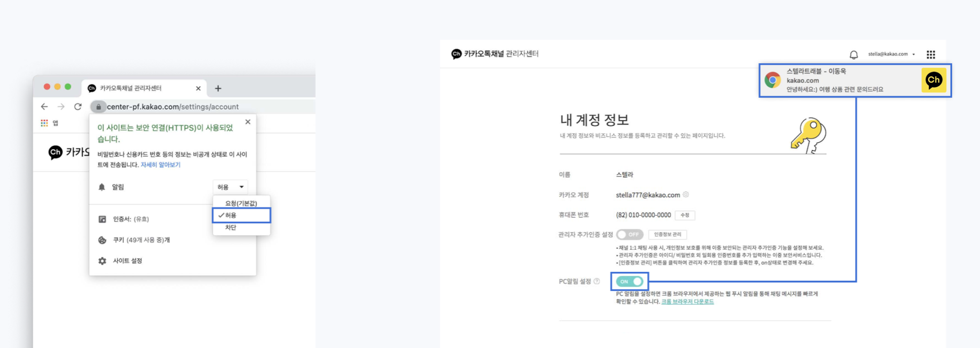Open notifications bell in the admin center header
The image size is (980, 348).
(853, 54)
